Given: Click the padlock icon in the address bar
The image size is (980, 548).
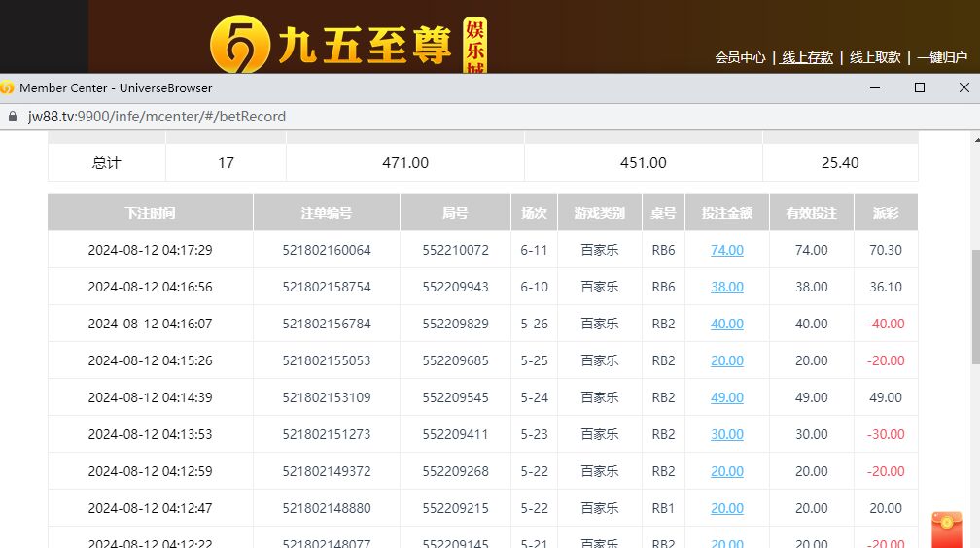Looking at the screenshot, I should 13,117.
